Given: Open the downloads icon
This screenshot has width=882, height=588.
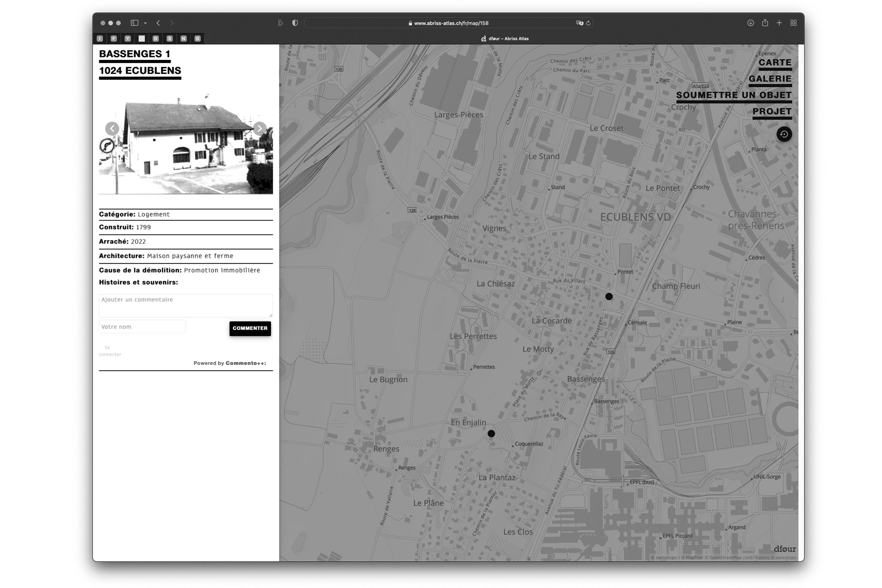Looking at the screenshot, I should coord(750,23).
